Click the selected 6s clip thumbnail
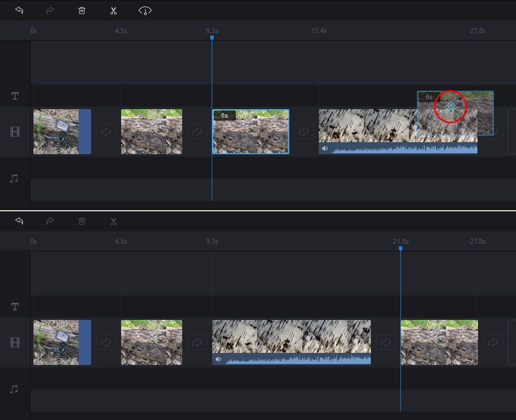This screenshot has width=516, height=420. coord(251,132)
